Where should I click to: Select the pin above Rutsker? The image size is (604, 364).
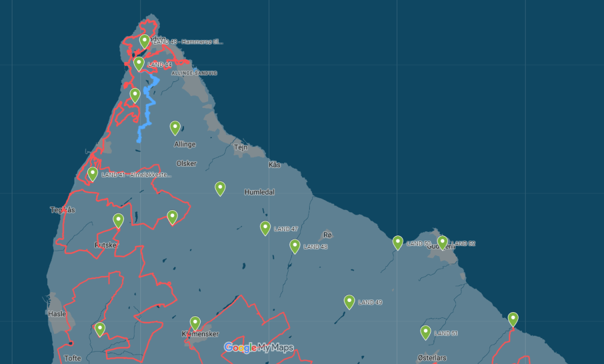(x=118, y=220)
